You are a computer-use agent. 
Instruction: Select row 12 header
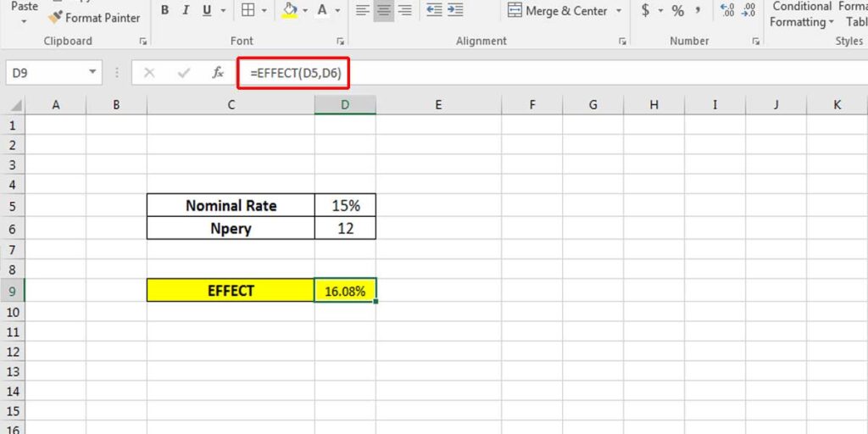click(13, 352)
